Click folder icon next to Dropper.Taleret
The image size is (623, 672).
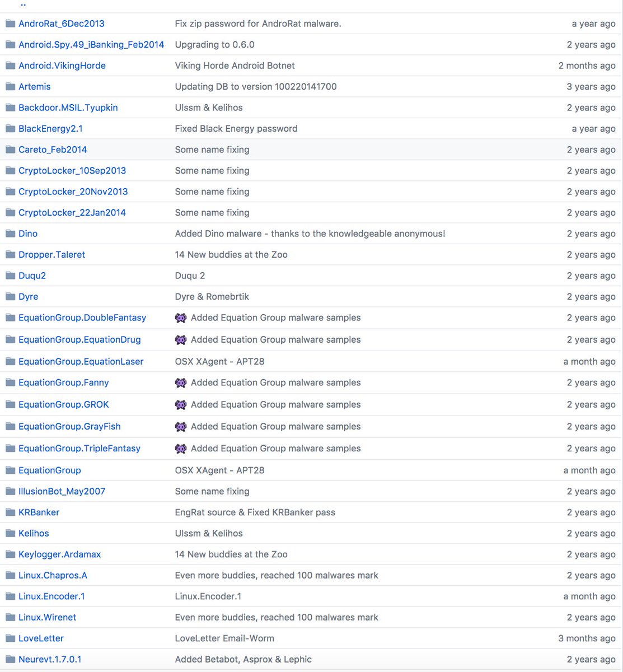[10, 254]
